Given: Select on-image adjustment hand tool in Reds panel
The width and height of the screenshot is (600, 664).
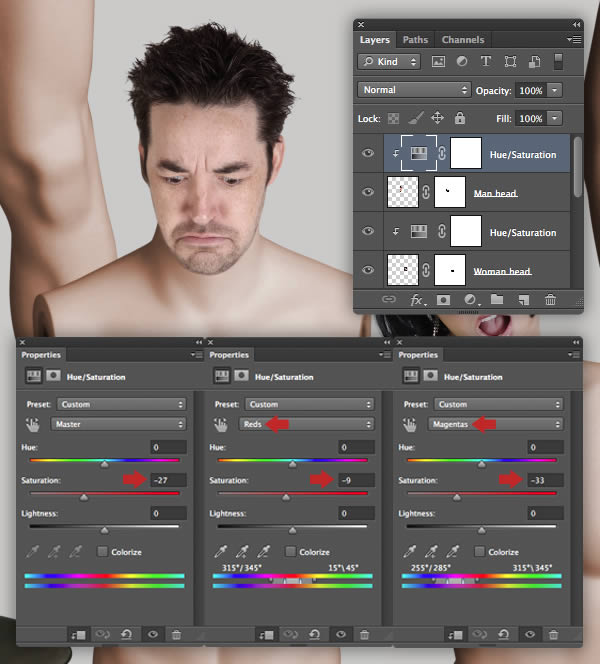Looking at the screenshot, I should tap(220, 424).
